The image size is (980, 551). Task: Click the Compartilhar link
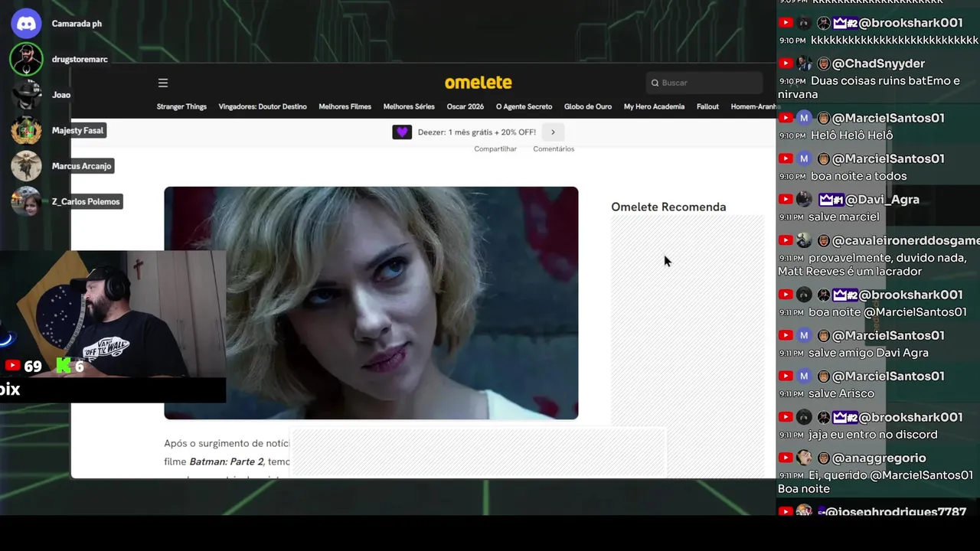pyautogui.click(x=495, y=148)
